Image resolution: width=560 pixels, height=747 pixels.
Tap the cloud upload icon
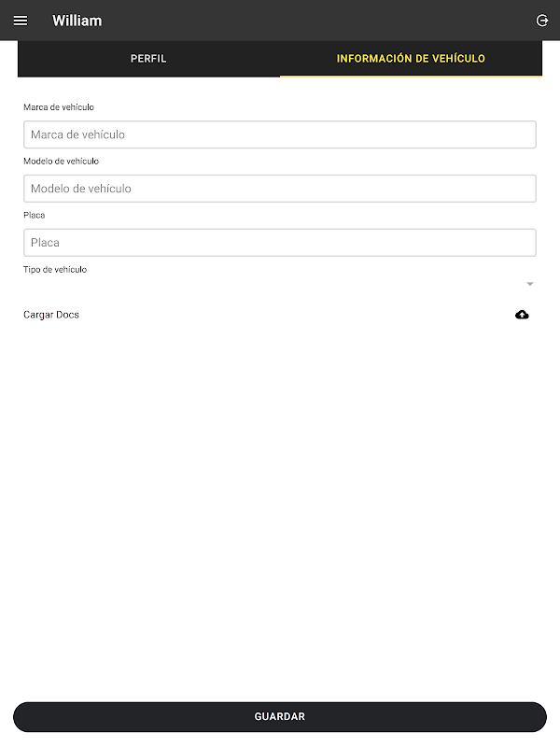tap(522, 315)
